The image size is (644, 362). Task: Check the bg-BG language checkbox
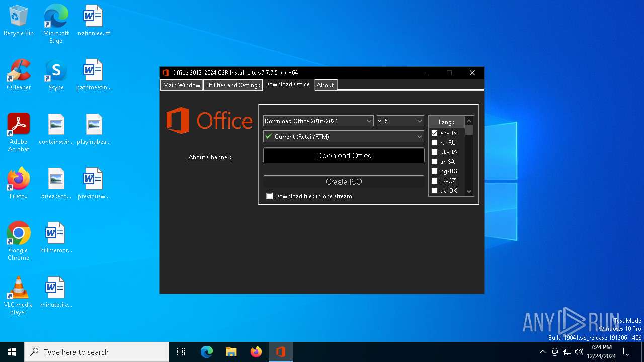tap(435, 171)
